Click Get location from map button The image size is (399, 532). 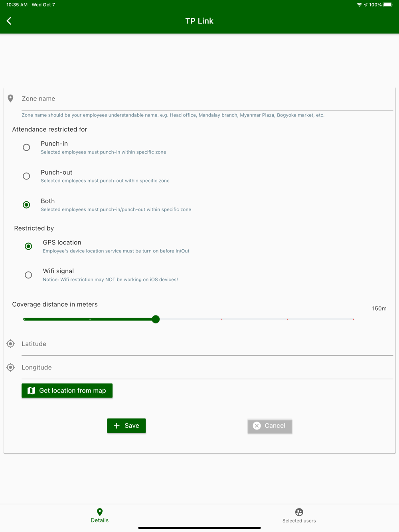pyautogui.click(x=67, y=390)
